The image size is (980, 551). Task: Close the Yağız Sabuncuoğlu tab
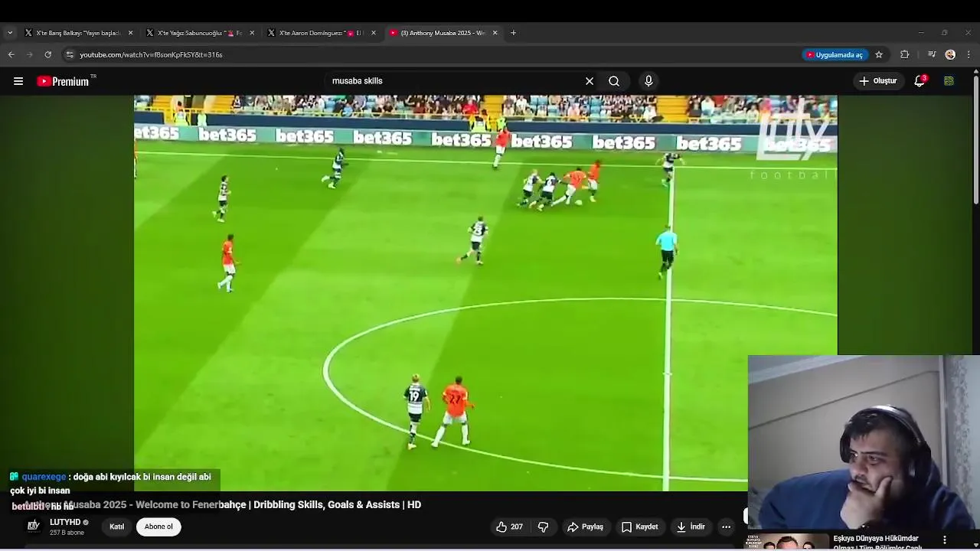(252, 33)
